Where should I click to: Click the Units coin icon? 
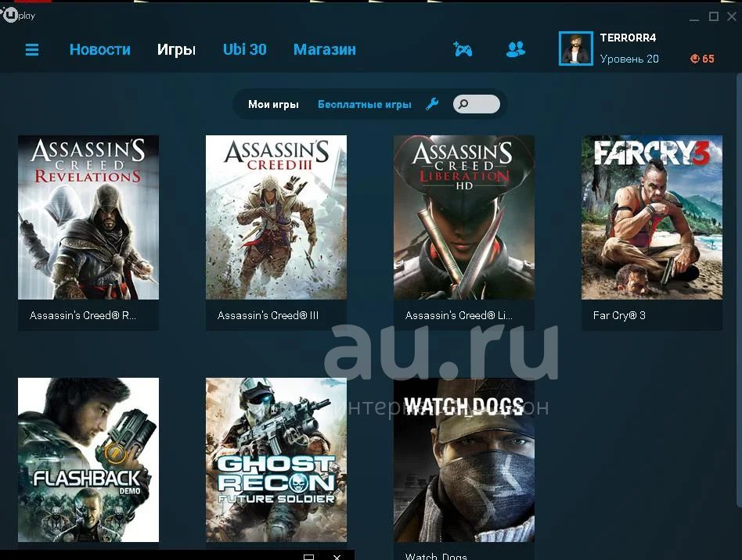pos(694,59)
